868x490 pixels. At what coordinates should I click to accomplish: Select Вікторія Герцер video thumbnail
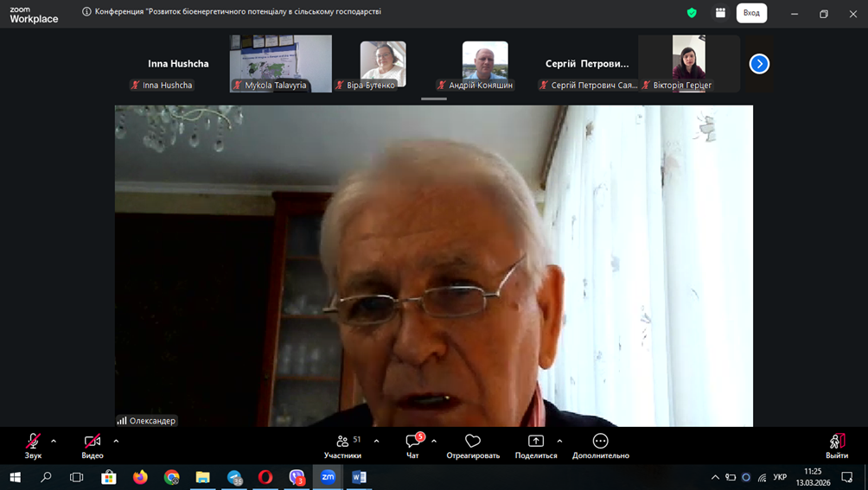coord(689,64)
